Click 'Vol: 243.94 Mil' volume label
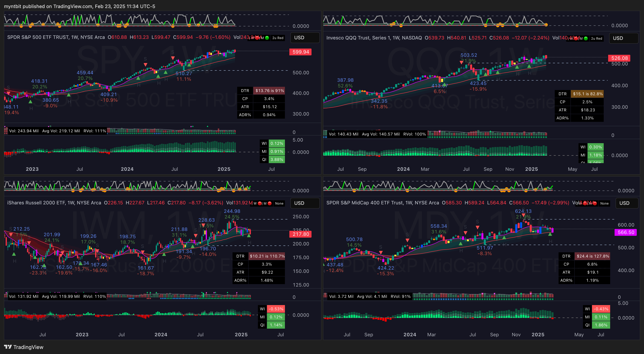Viewport: 644px width, 354px height. coord(24,131)
